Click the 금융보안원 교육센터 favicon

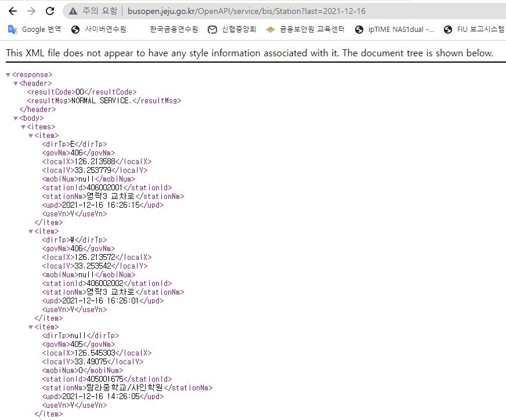coord(270,30)
